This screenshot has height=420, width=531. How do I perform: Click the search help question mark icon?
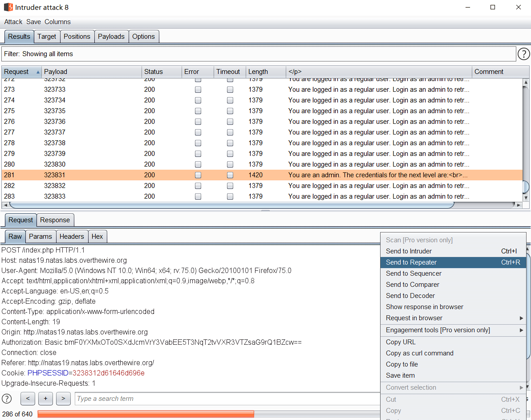pos(7,399)
